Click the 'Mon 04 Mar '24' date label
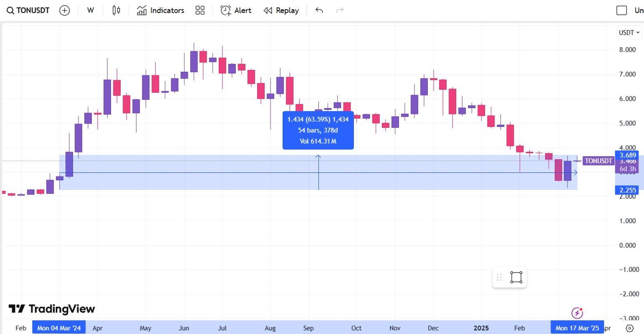This screenshot has height=334, width=644. pos(59,328)
